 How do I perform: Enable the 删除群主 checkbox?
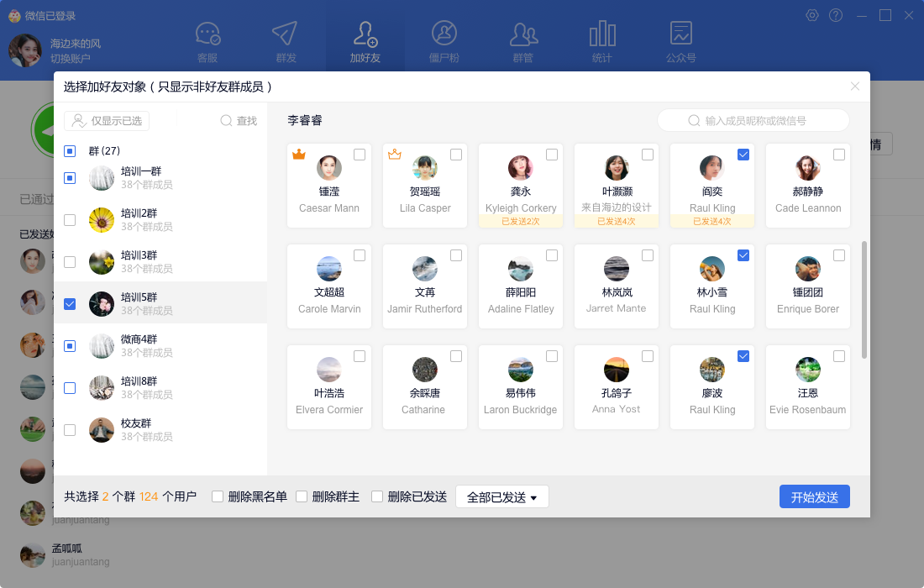point(302,496)
